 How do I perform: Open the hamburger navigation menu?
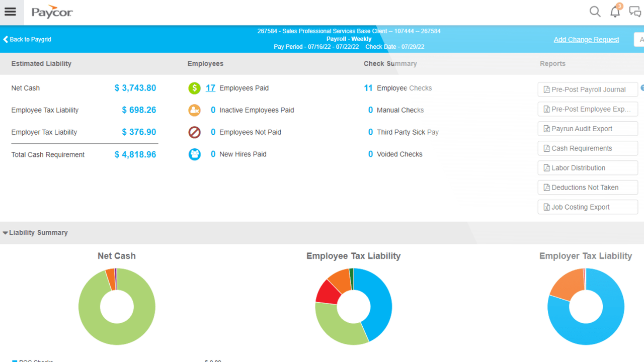[x=11, y=12]
